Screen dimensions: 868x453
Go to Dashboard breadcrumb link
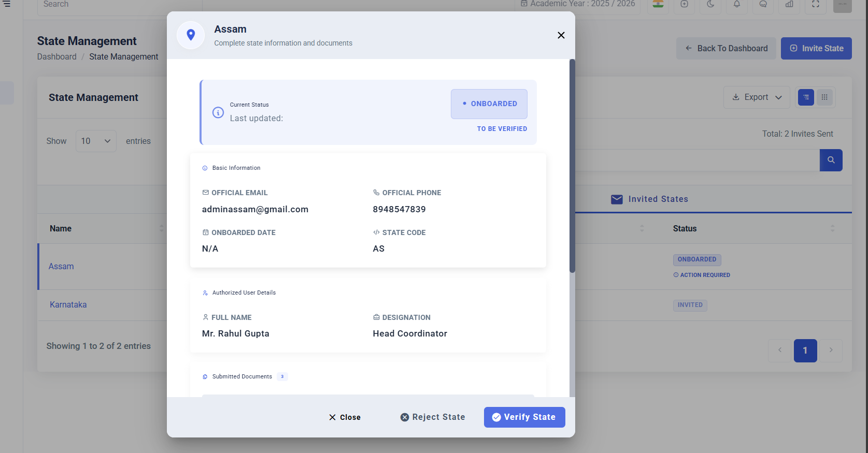coord(56,57)
